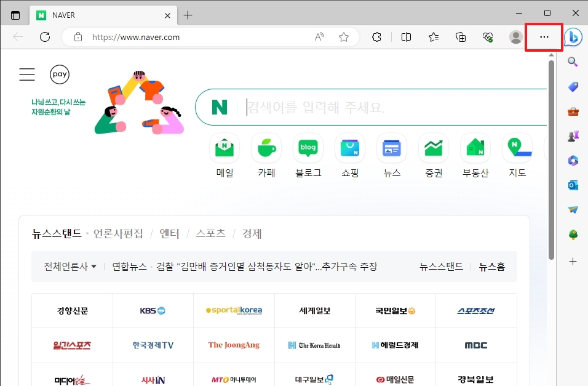The height and width of the screenshot is (386, 588).
Task: Open sidebar Outlook icon
Action: (573, 185)
